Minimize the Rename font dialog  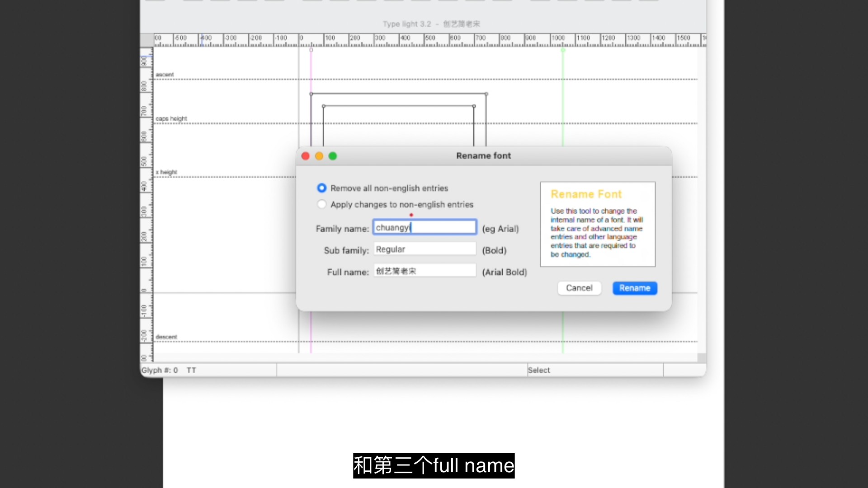[319, 156]
